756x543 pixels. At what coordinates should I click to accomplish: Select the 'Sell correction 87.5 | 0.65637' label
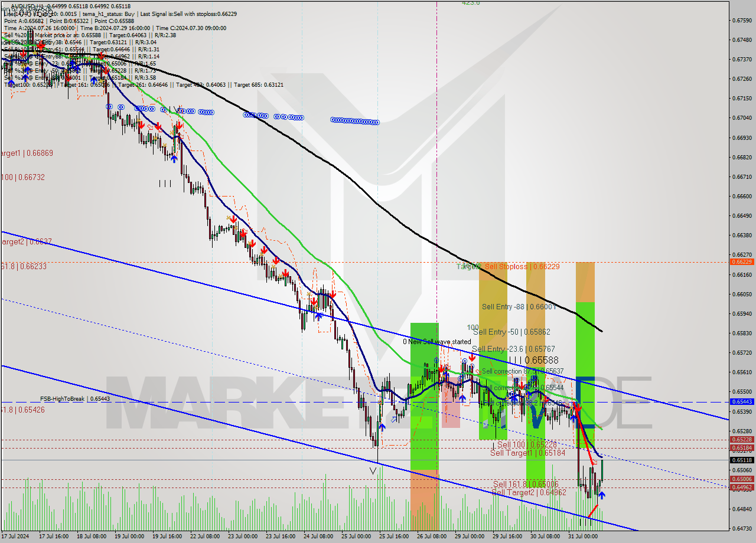click(x=523, y=371)
